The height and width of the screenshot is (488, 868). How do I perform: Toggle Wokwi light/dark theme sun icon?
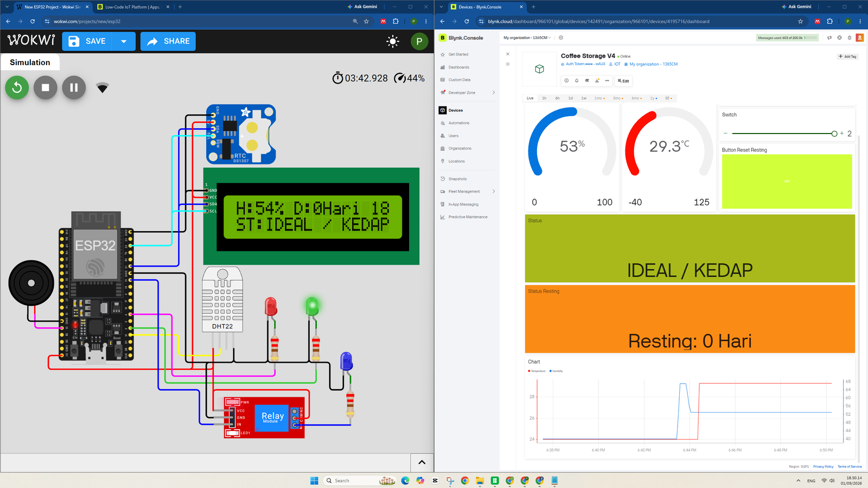393,41
